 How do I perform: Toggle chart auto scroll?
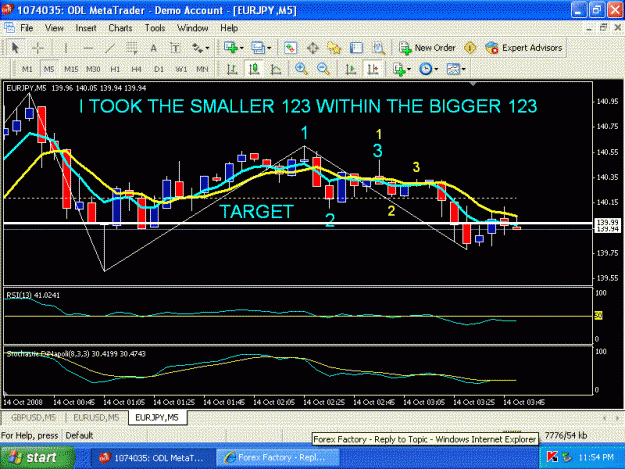tap(351, 69)
